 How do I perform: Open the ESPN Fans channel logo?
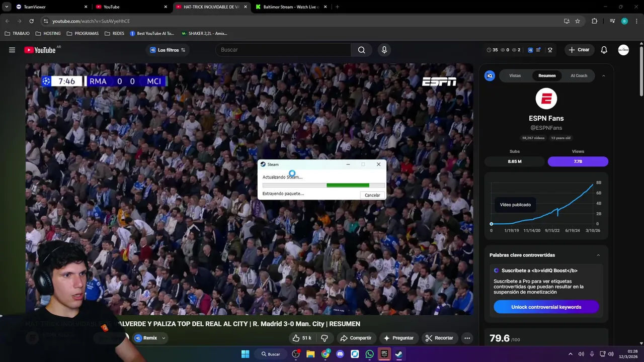pyautogui.click(x=546, y=99)
